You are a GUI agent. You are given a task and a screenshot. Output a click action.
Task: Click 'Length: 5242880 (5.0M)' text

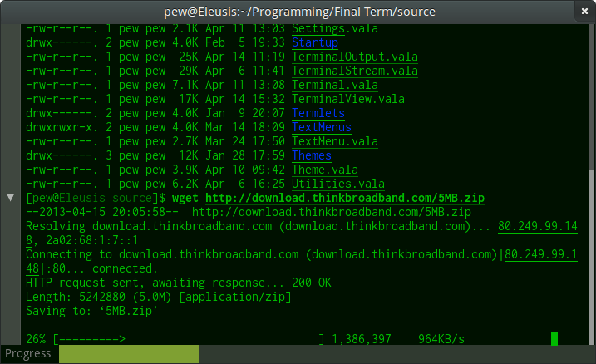(x=99, y=297)
